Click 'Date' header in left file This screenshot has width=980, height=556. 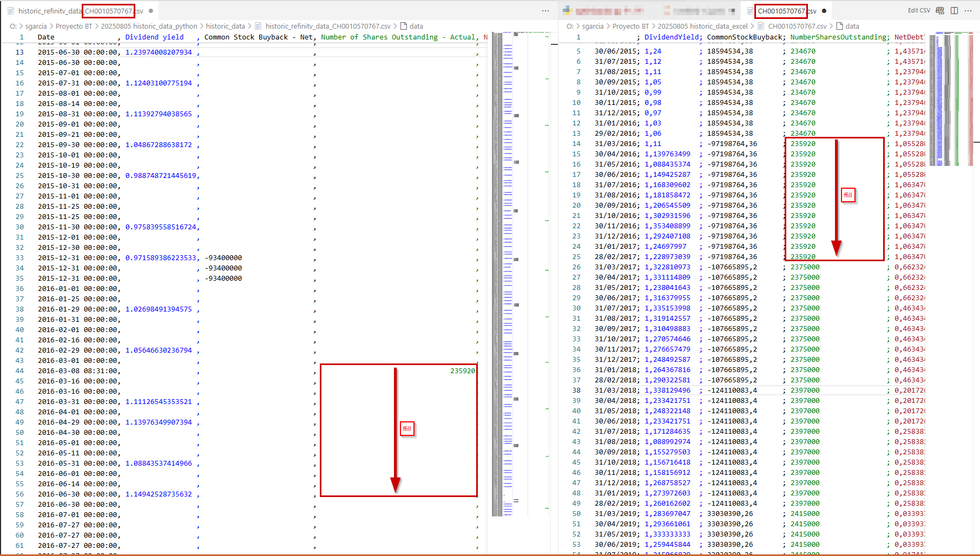[46, 37]
